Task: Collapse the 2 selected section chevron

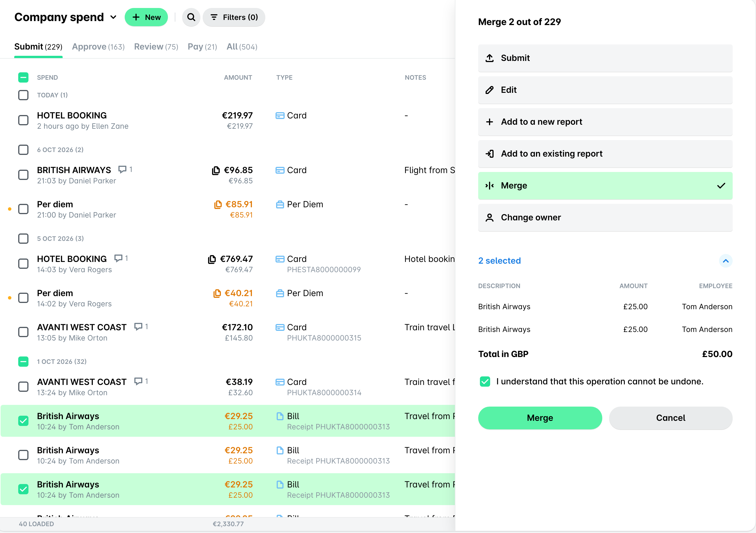Action: click(726, 261)
